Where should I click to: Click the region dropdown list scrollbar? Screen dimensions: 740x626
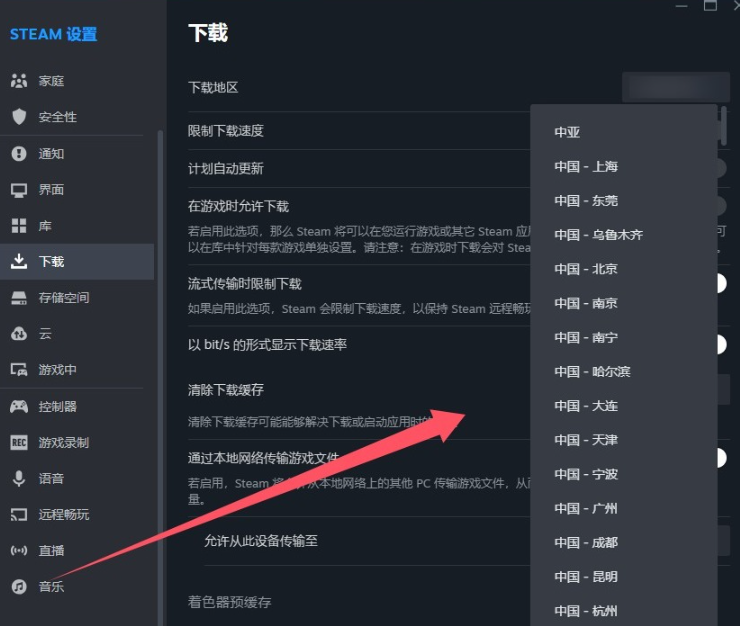click(724, 126)
